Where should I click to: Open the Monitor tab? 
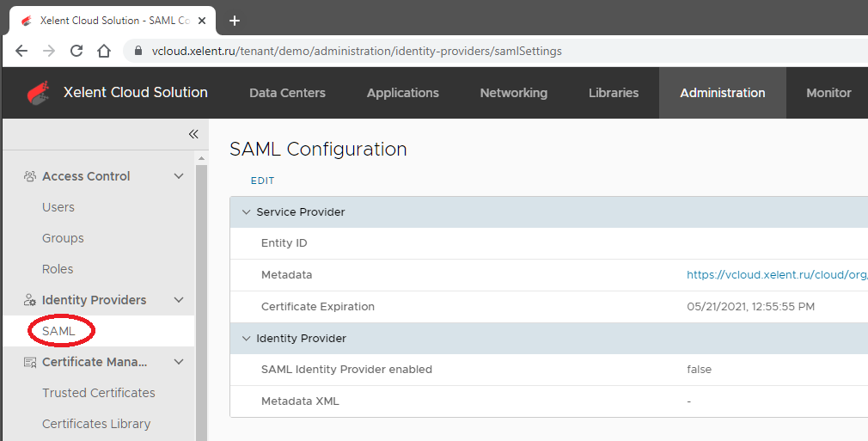(x=828, y=93)
